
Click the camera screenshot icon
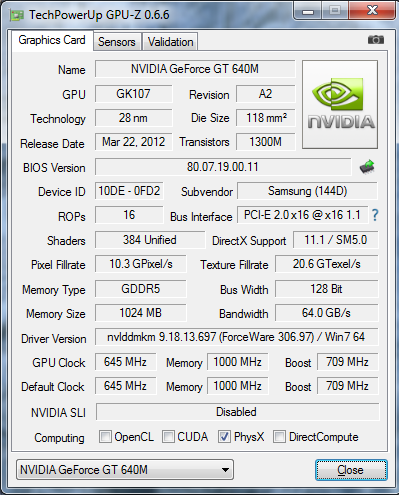pos(376,40)
